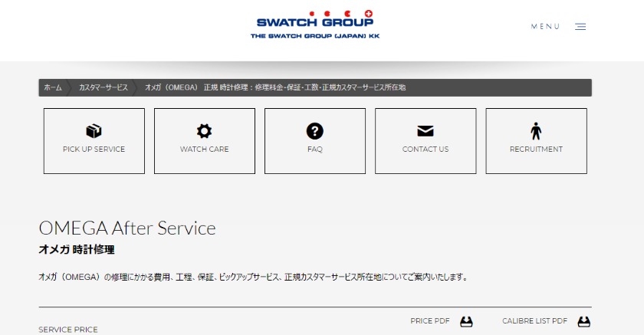Click the OMEGA repair description paragraph
Image resolution: width=644 pixels, height=335 pixels.
click(x=254, y=277)
